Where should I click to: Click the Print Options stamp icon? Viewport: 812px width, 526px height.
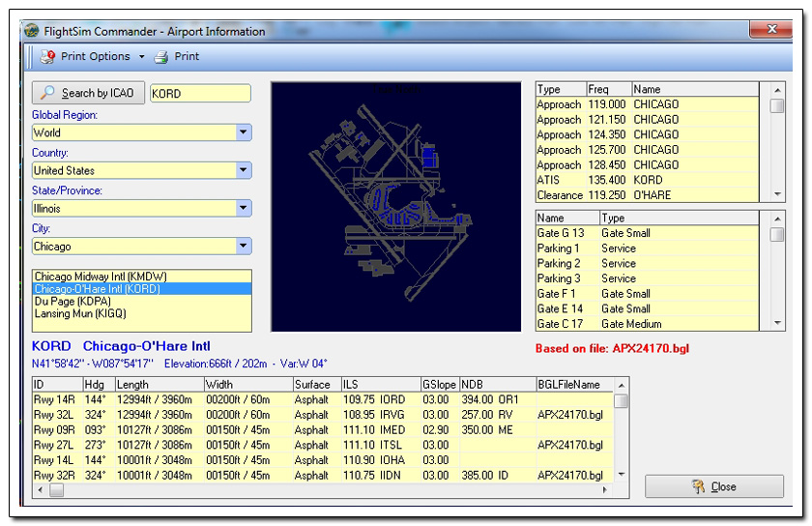point(47,56)
